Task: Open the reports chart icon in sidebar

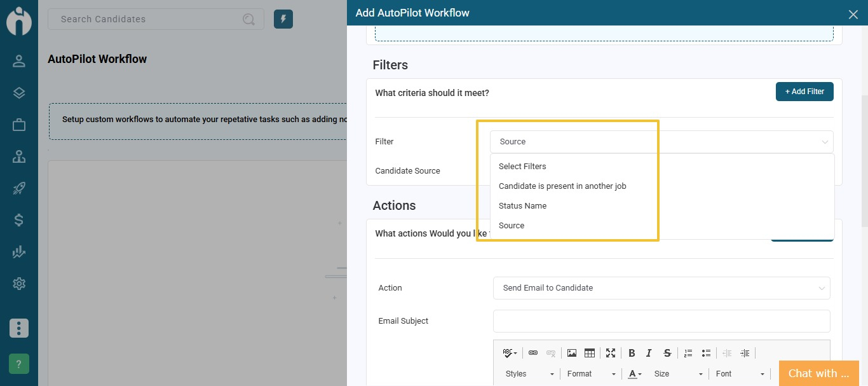Action: point(19,252)
